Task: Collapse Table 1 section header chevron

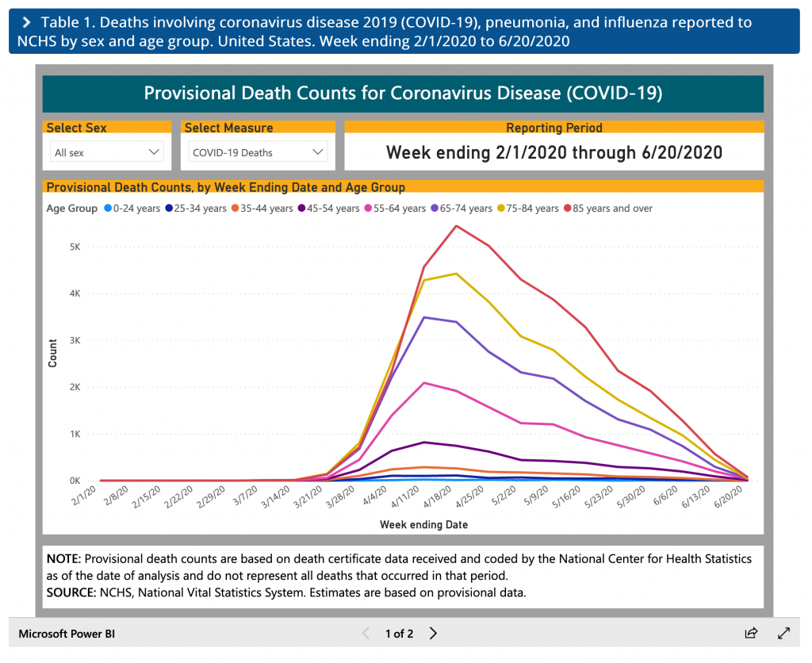Action: tap(25, 22)
